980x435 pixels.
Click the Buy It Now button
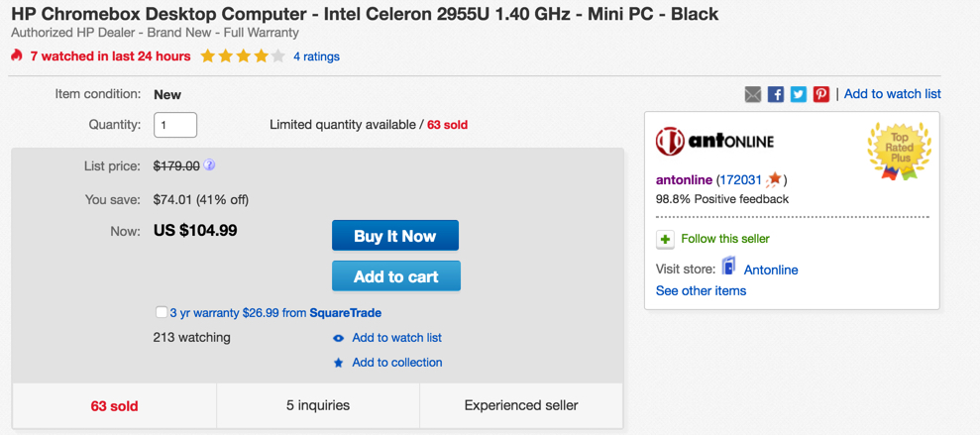coord(395,236)
